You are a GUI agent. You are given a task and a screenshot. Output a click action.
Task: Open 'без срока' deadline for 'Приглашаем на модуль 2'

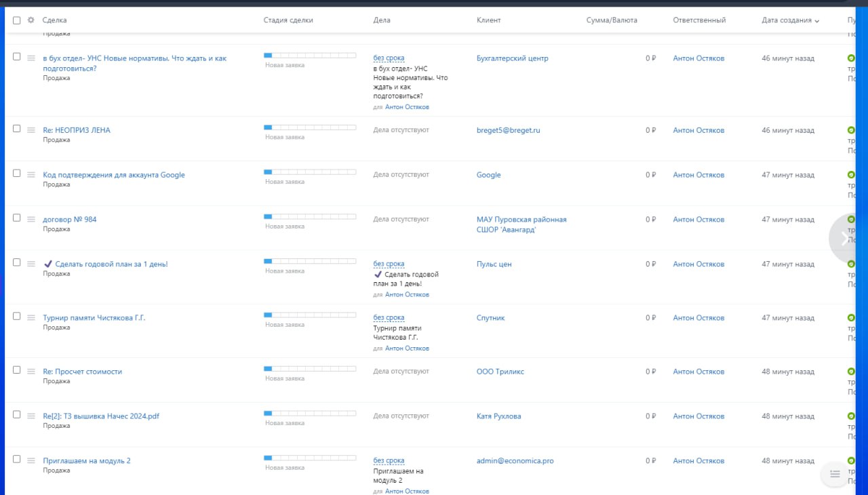point(389,460)
